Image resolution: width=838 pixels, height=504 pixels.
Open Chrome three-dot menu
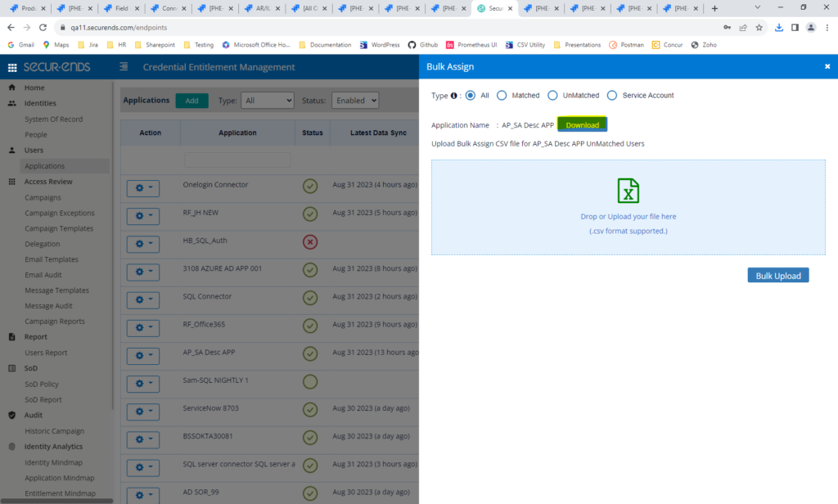(x=827, y=27)
